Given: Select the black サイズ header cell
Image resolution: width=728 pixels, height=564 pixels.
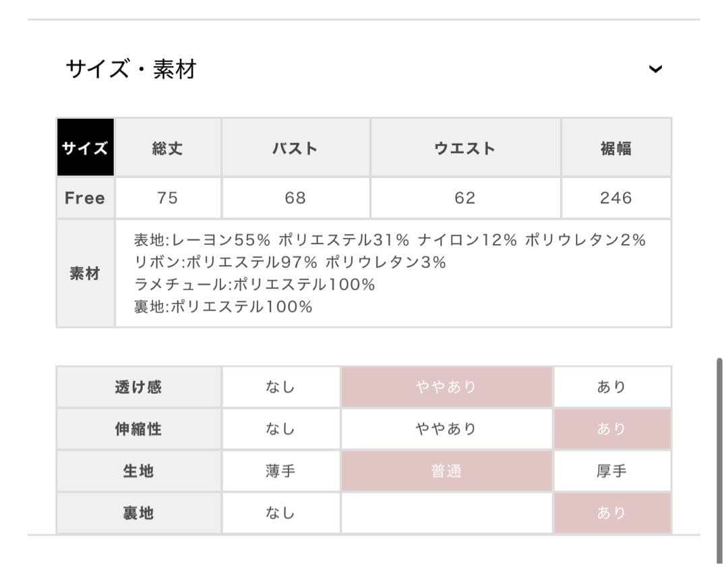Looking at the screenshot, I should pyautogui.click(x=85, y=148).
